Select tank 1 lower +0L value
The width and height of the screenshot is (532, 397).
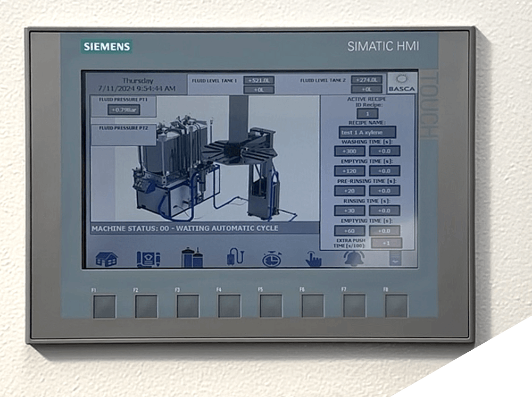pos(259,90)
